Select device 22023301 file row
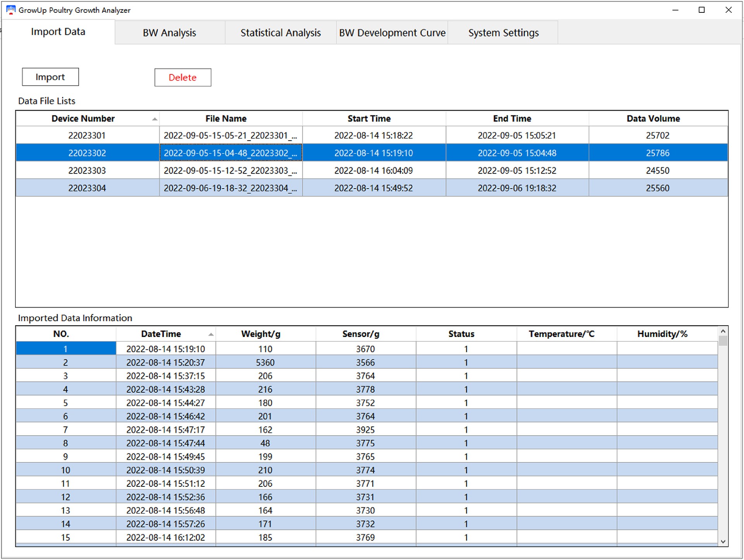The height and width of the screenshot is (560, 744). pyautogui.click(x=87, y=136)
